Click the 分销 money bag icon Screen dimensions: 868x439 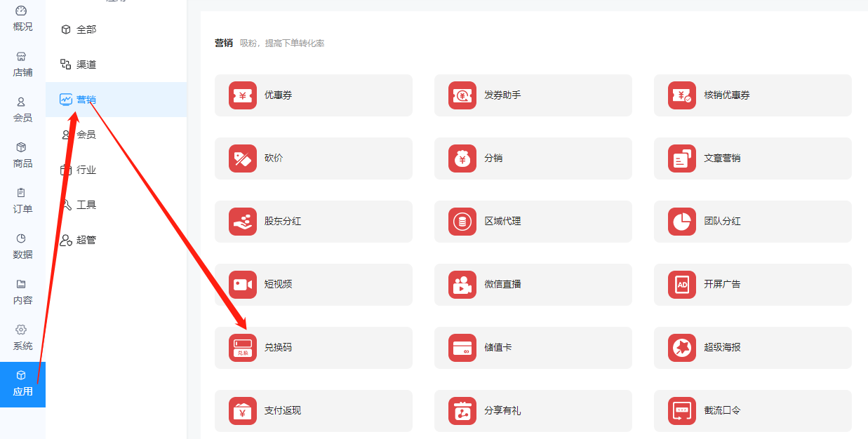(462, 158)
